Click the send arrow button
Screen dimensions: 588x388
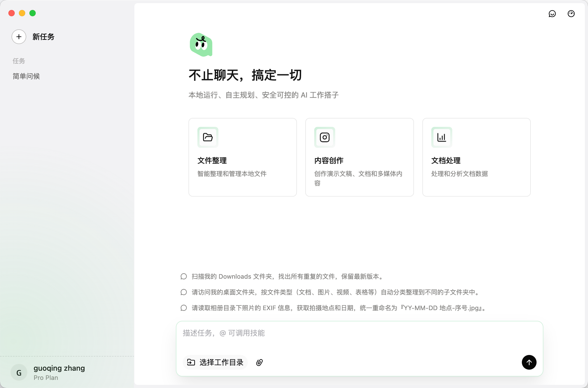[529, 362]
